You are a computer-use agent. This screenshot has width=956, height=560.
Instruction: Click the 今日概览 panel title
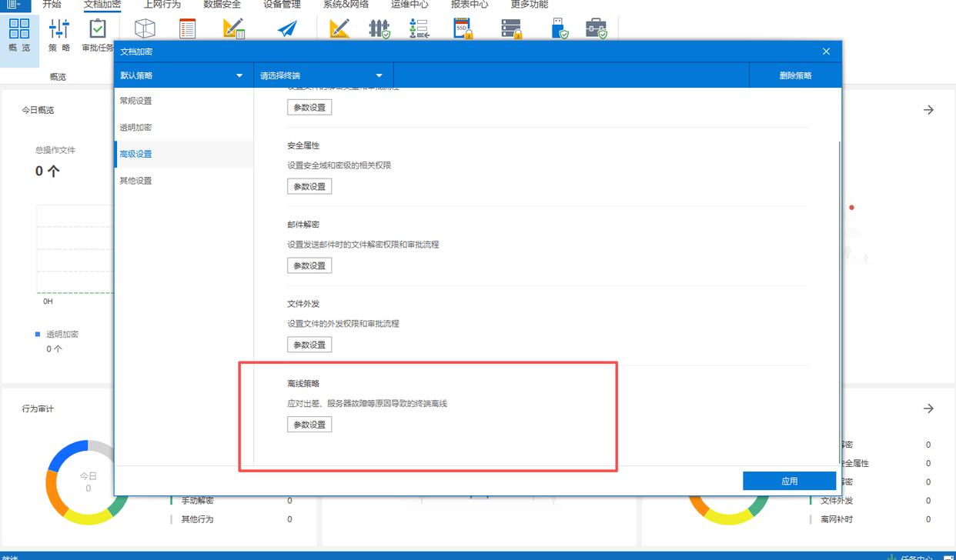click(x=38, y=110)
